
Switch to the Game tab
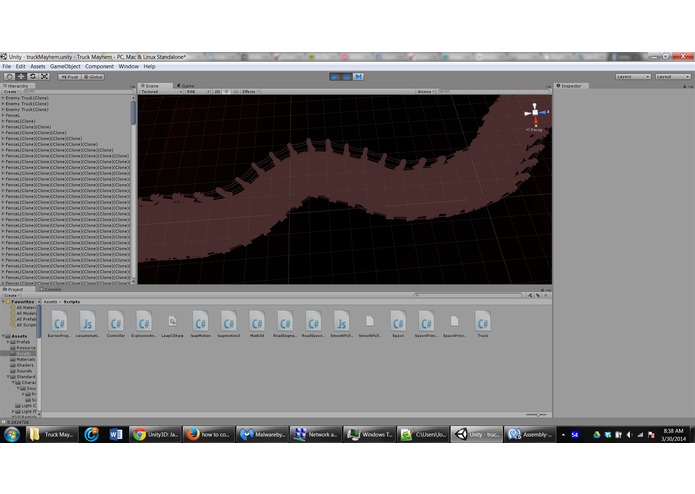click(x=186, y=86)
